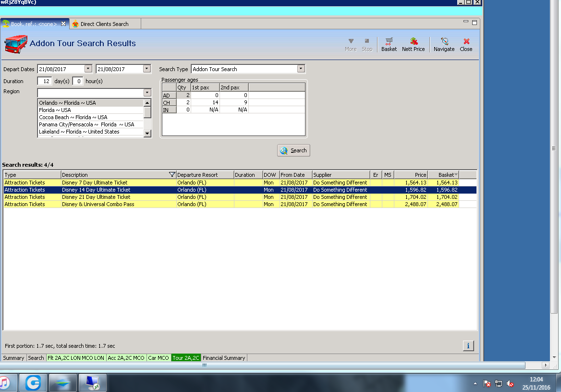Select Orlando ~ Florida ~ USA region
The image size is (561, 392).
[90, 103]
